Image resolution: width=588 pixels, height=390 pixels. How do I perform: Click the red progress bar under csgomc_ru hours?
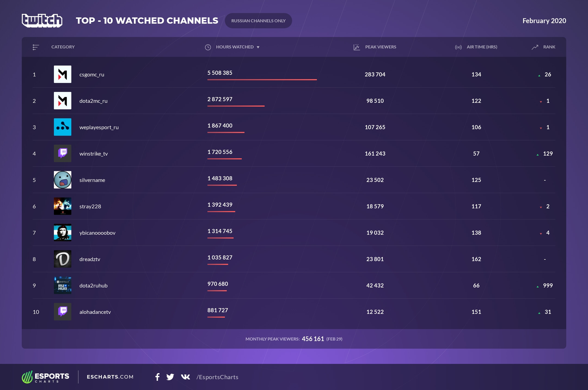tap(262, 80)
